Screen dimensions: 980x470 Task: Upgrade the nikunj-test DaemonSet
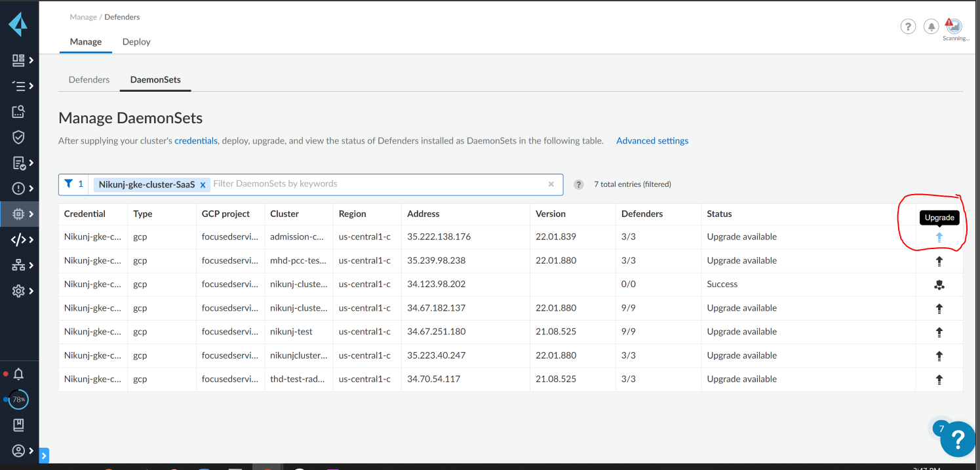(x=939, y=332)
